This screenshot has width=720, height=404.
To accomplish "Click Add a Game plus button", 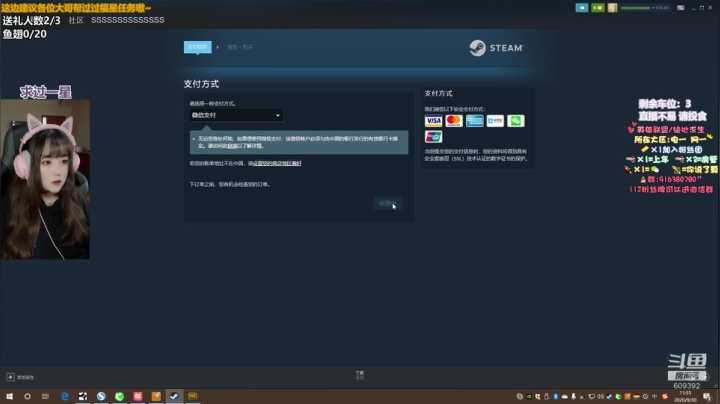I will pyautogui.click(x=10, y=377).
